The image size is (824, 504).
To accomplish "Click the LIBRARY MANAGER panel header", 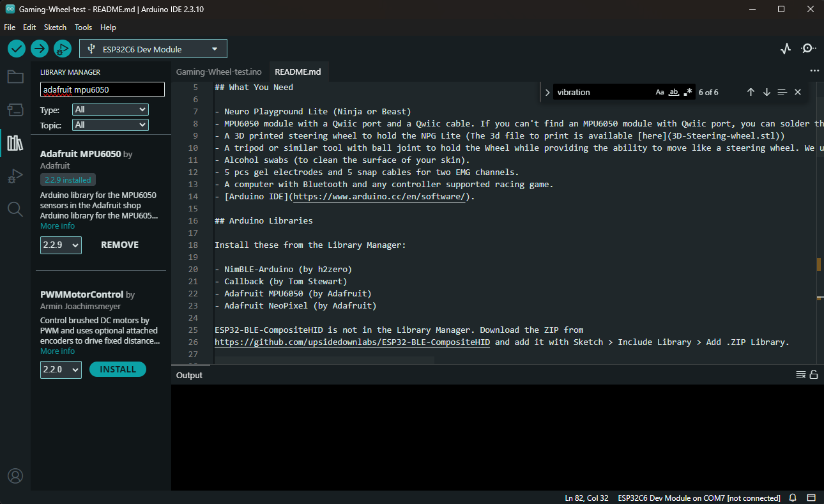I will (x=70, y=72).
